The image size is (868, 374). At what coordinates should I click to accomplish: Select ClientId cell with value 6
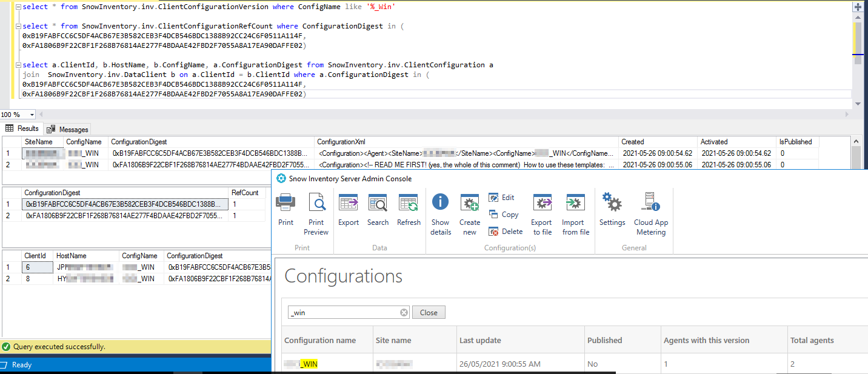tap(37, 267)
